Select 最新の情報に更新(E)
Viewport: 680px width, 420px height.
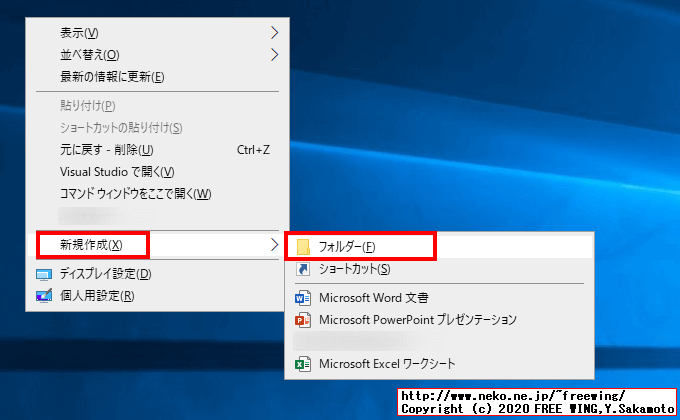pyautogui.click(x=157, y=77)
